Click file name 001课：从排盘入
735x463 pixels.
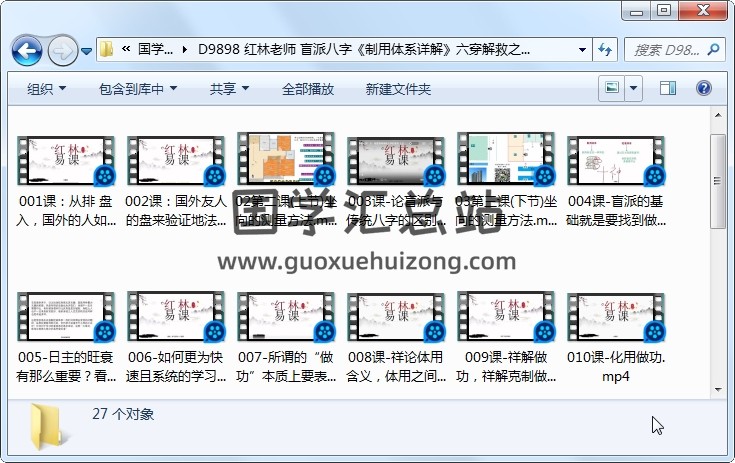coord(66,211)
